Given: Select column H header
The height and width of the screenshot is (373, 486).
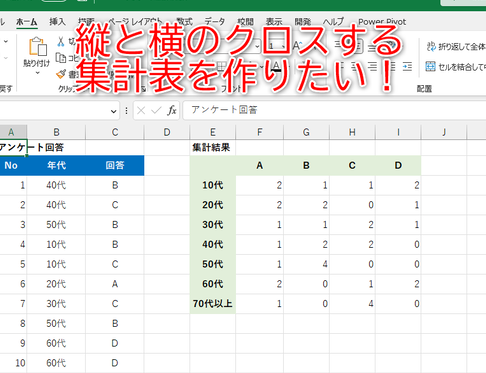Looking at the screenshot, I should tap(352, 132).
